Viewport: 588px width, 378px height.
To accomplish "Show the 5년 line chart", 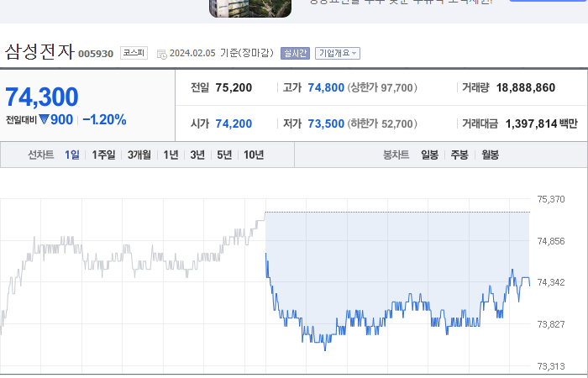I will pyautogui.click(x=224, y=155).
